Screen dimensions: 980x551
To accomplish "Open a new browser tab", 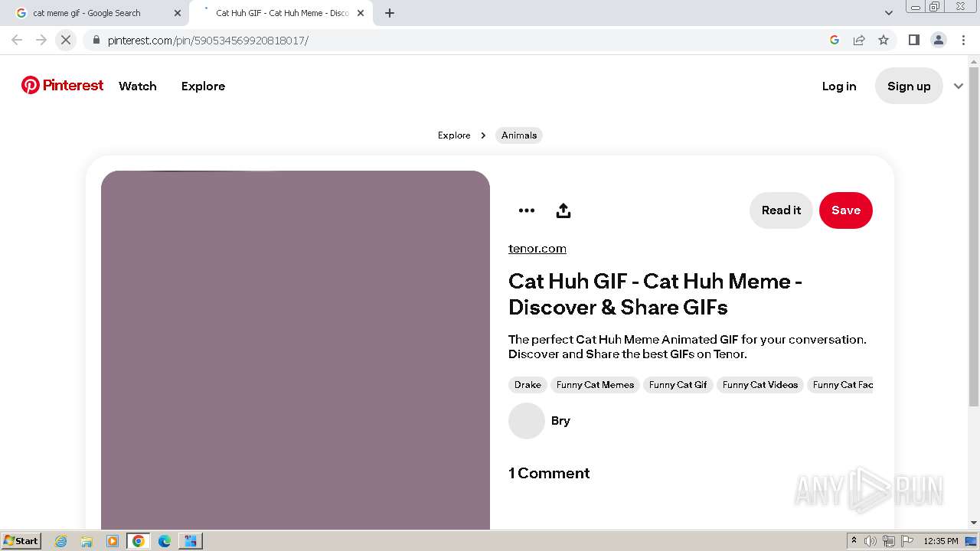I will point(390,13).
